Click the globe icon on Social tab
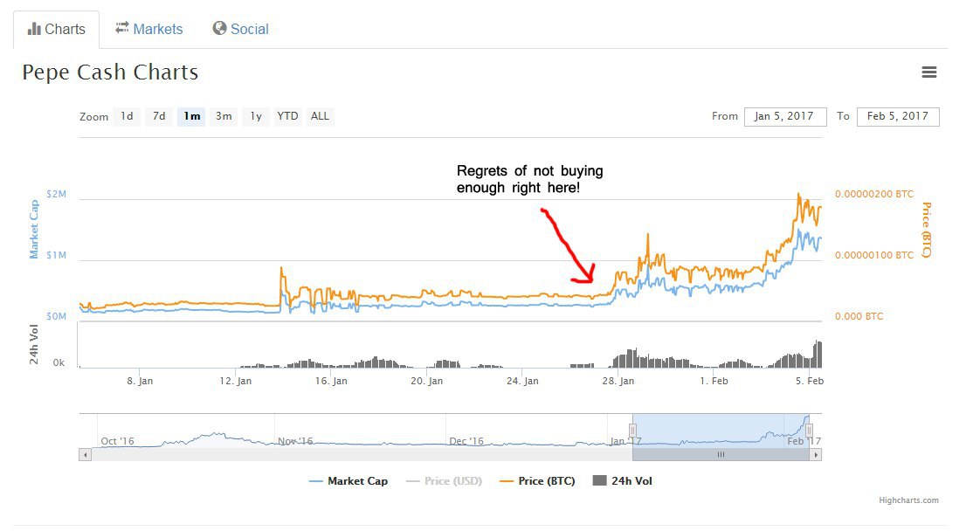This screenshot has width=980, height=531. point(219,28)
